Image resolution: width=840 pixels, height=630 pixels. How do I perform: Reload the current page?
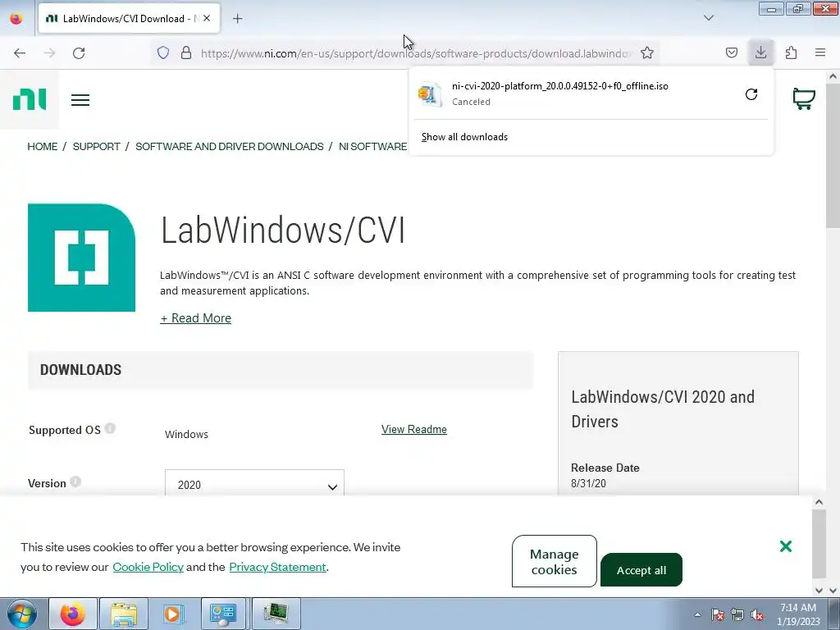(79, 53)
